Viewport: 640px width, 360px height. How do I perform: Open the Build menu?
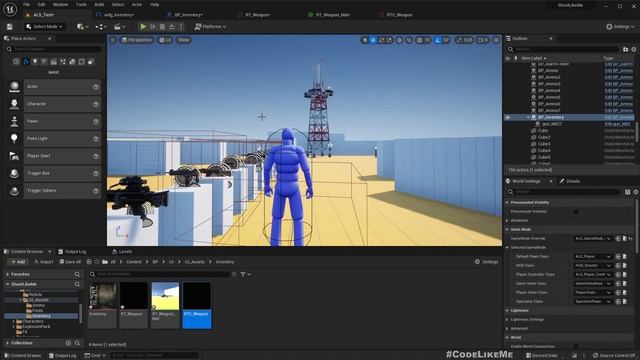[x=99, y=4]
